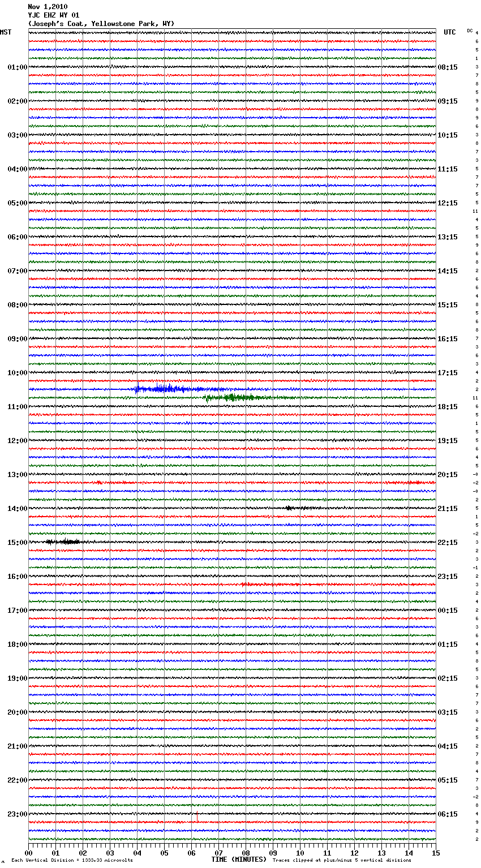The height and width of the screenshot is (868, 481).
Task: Select the 13:00 MST time label
Action: tap(17, 475)
